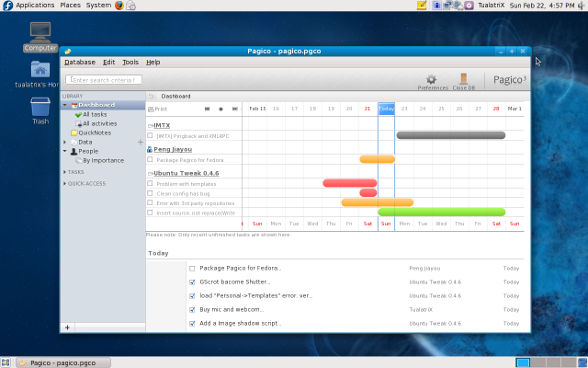Click the green Insert source timeline bar
This screenshot has width=588, height=368.
click(441, 213)
